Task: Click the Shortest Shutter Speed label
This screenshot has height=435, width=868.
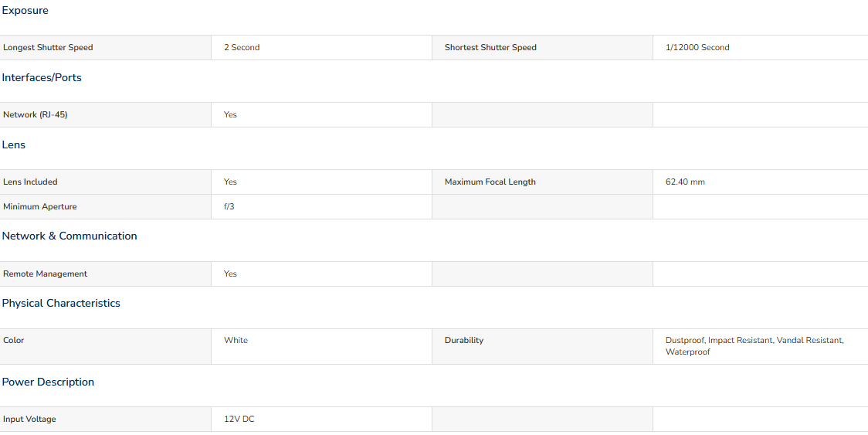Action: (490, 48)
